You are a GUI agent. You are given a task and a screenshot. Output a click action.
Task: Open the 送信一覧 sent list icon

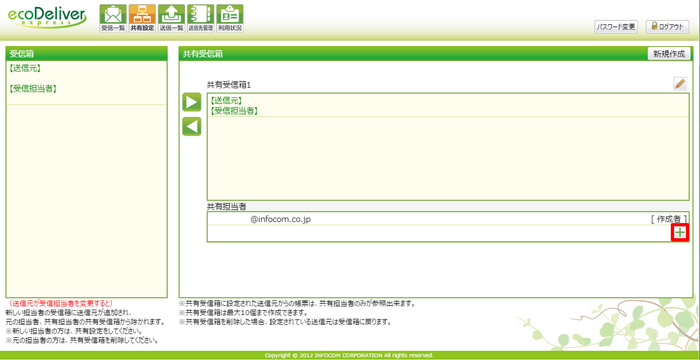(x=171, y=18)
